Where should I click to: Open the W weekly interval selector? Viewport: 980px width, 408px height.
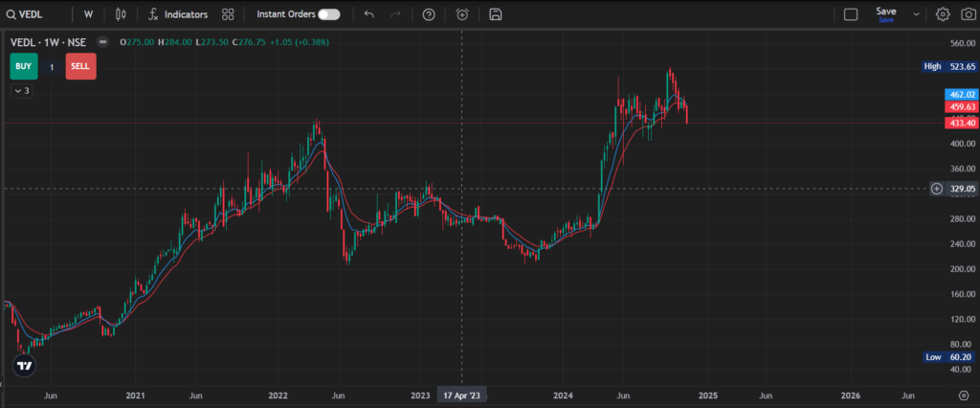[x=89, y=14]
